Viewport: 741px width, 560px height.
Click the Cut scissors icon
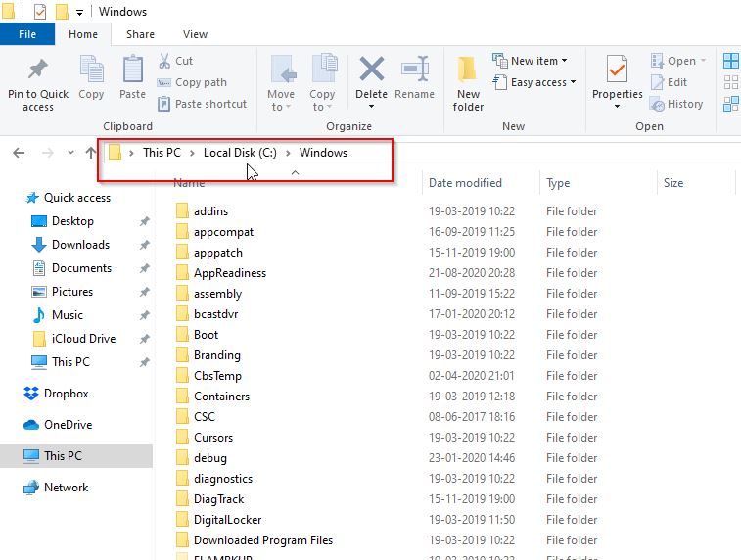point(164,61)
